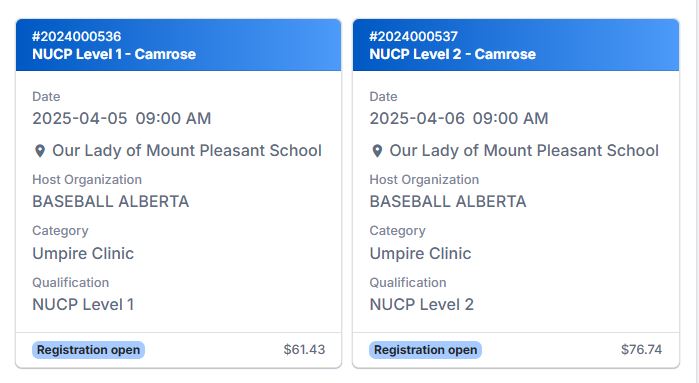Click NUCP Level 2 qualification text
This screenshot has width=699, height=383.
click(421, 305)
